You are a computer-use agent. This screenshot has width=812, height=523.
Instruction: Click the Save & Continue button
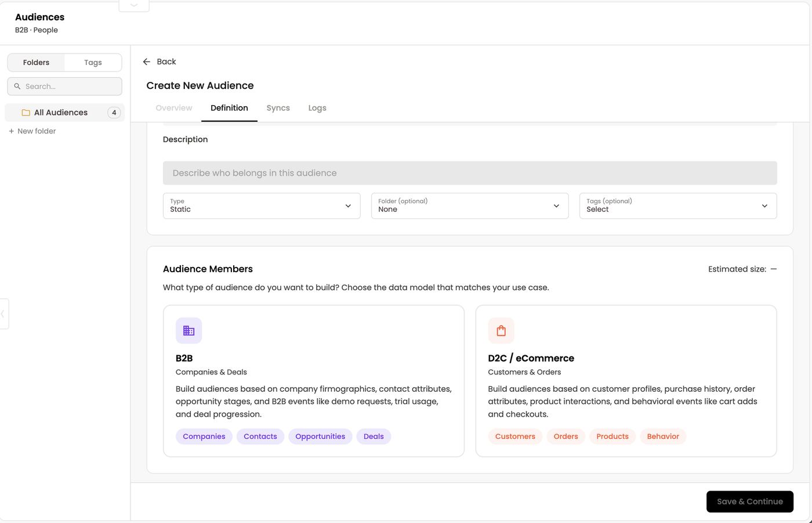click(750, 502)
